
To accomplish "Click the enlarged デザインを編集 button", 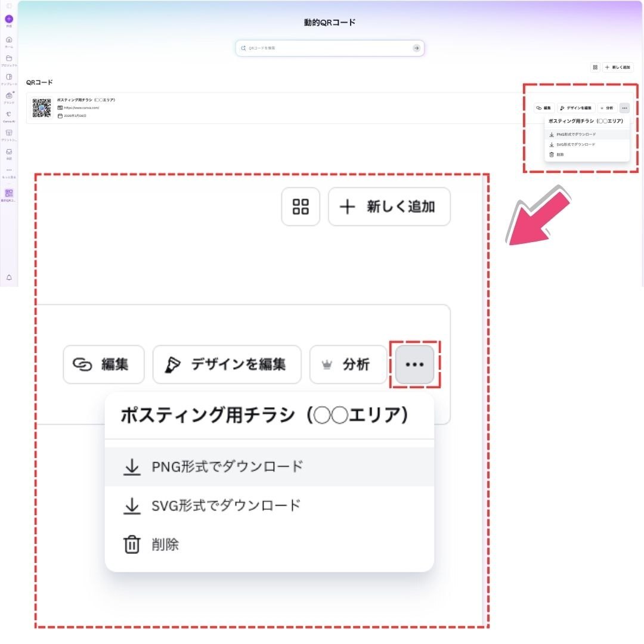I will coord(227,364).
